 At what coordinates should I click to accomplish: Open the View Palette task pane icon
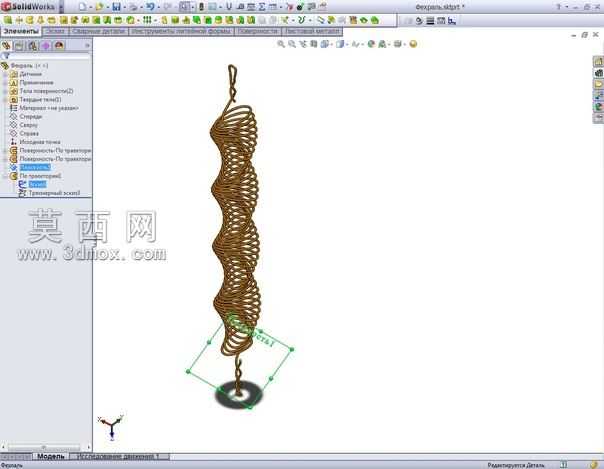(598, 96)
